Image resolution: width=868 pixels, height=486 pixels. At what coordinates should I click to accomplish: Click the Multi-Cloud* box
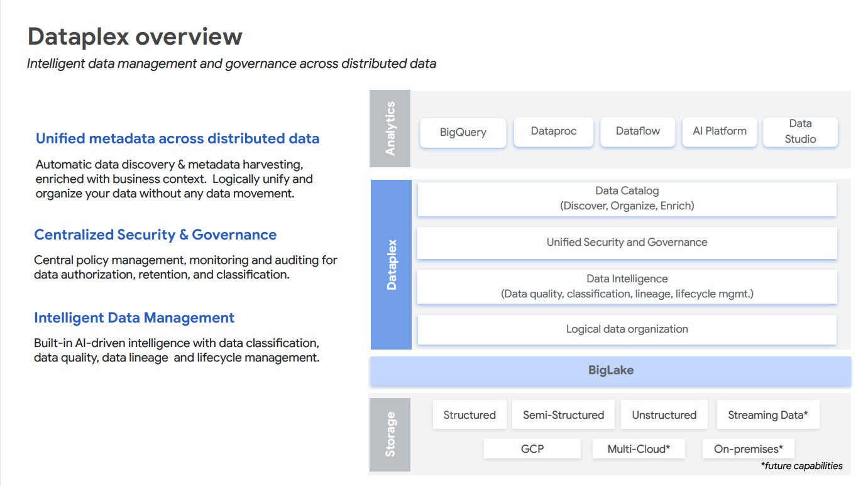639,449
